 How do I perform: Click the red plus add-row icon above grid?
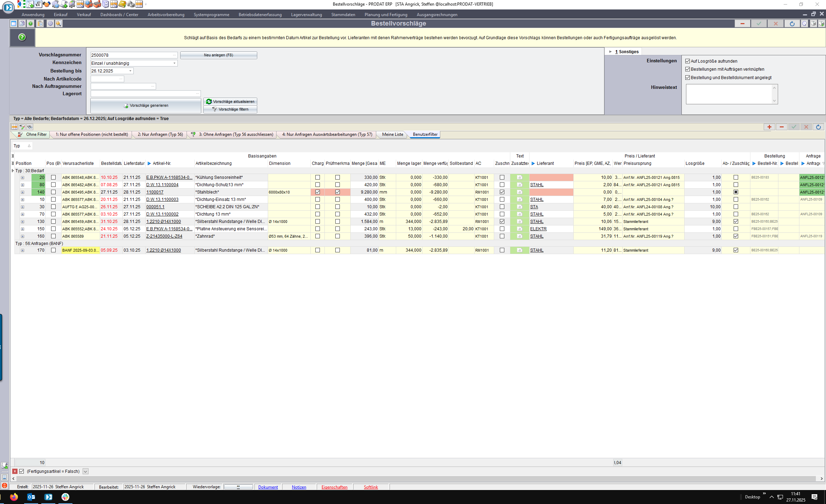(769, 127)
